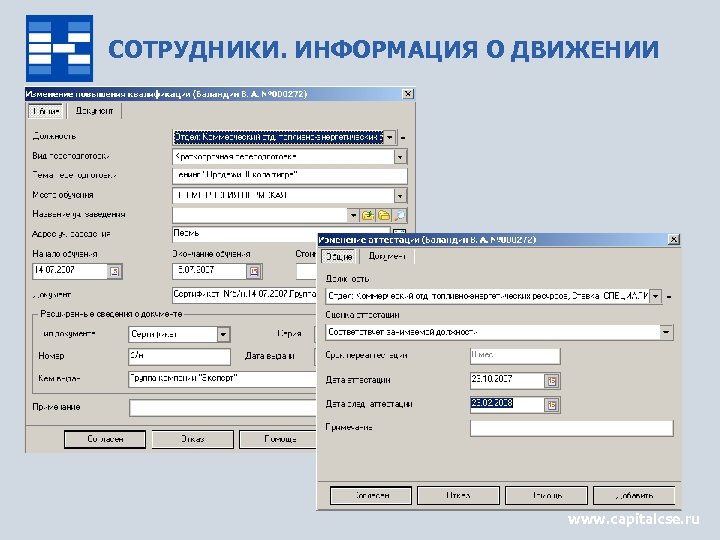
Task: Click the Начало обучения date field
Action: pos(70,271)
